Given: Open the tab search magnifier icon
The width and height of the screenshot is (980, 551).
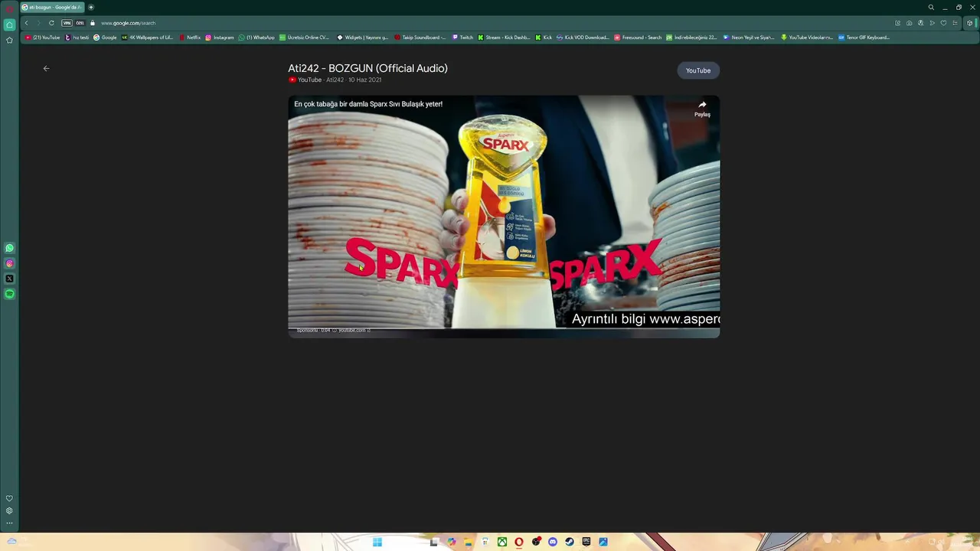Looking at the screenshot, I should [x=931, y=7].
